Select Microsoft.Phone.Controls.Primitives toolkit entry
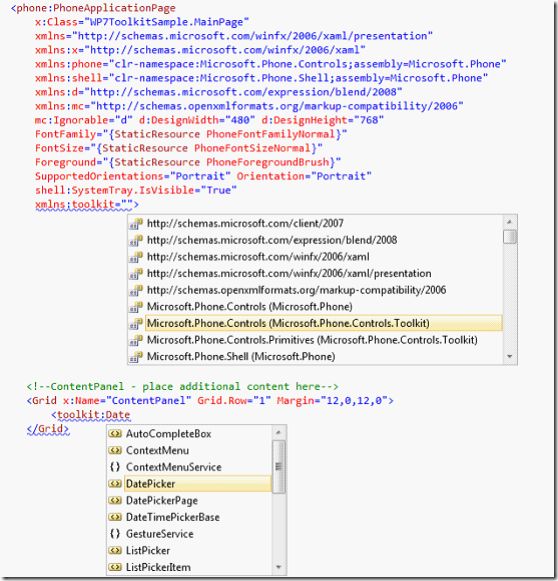This screenshot has height=581, width=558. [x=312, y=340]
